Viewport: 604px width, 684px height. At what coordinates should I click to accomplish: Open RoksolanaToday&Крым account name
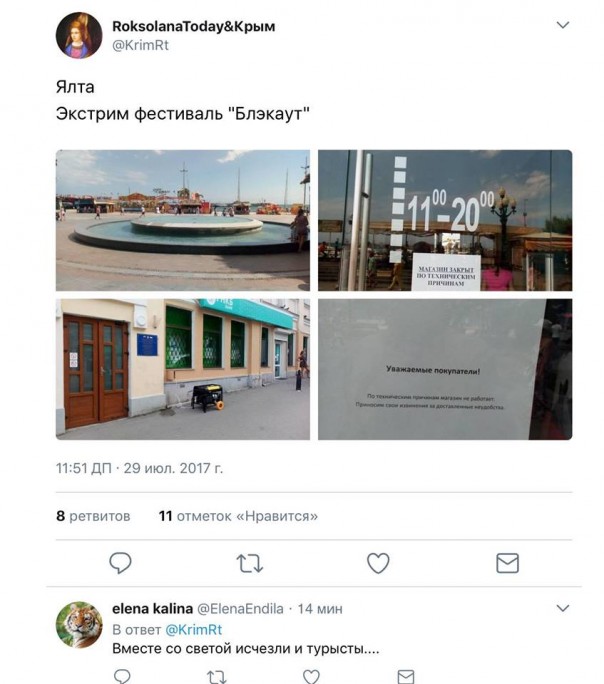coord(194,26)
